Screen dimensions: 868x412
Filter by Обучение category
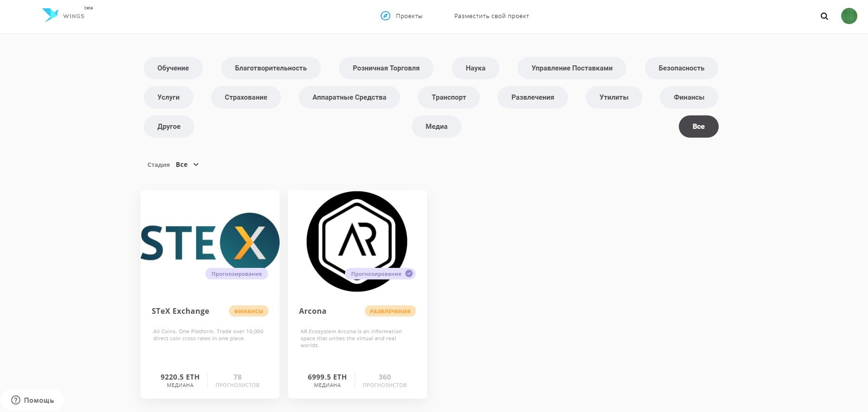(x=173, y=68)
